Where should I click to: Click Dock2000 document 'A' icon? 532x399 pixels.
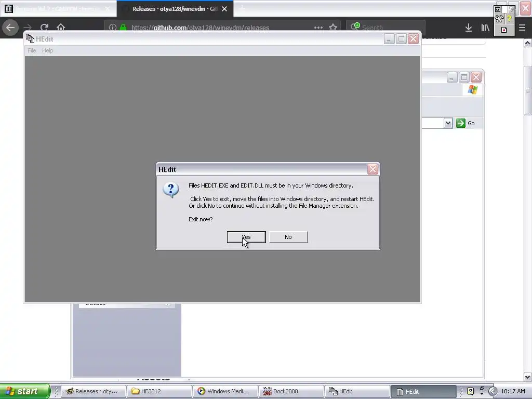[504, 30]
